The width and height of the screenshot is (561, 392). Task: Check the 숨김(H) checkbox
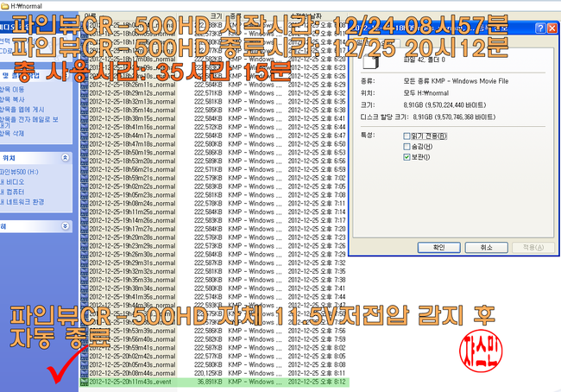click(x=407, y=147)
